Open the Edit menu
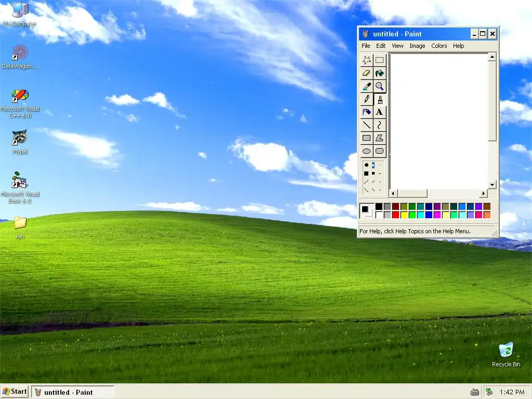 click(381, 46)
